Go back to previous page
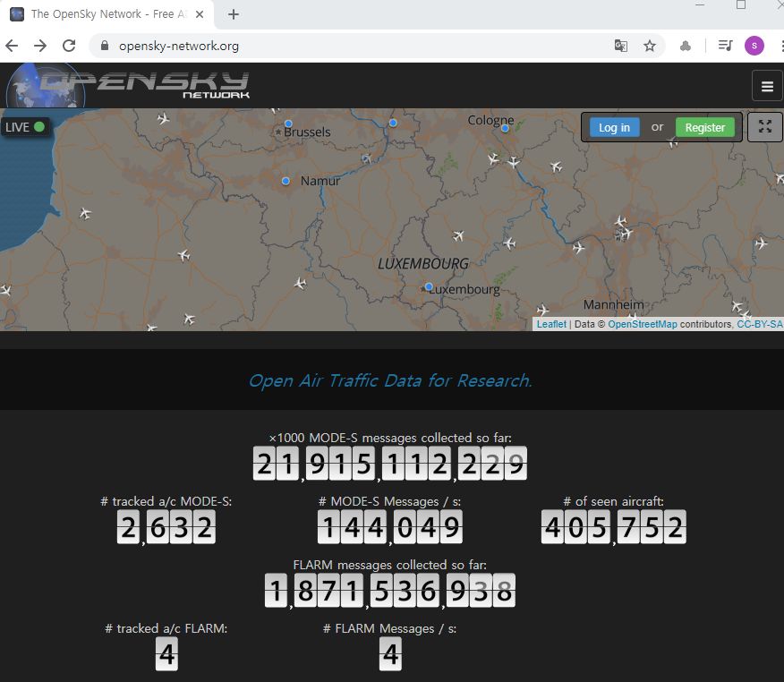Viewport: 784px width, 682px height. tap(12, 46)
